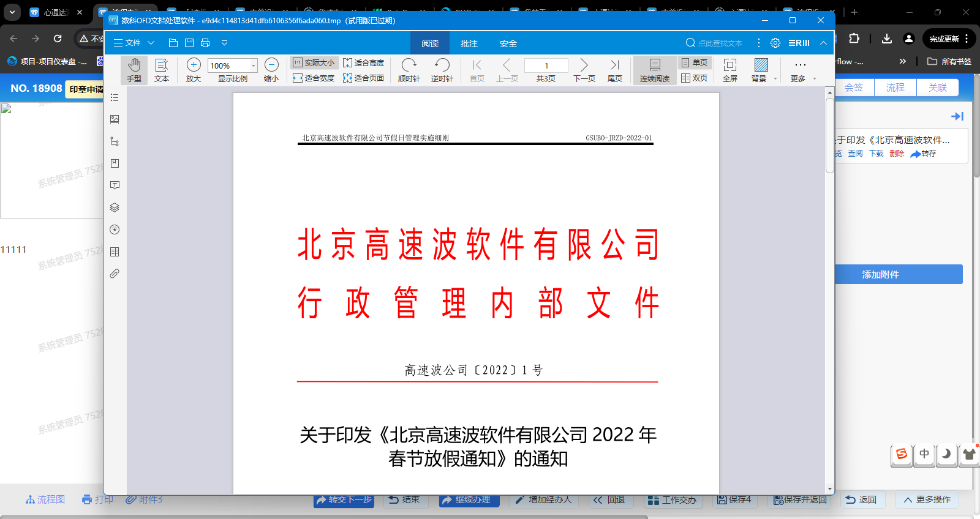Open the 100% zoom ratio dropdown

pos(253,65)
